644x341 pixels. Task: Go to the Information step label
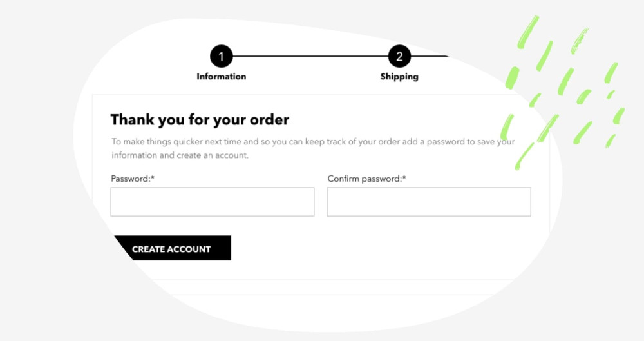click(222, 77)
